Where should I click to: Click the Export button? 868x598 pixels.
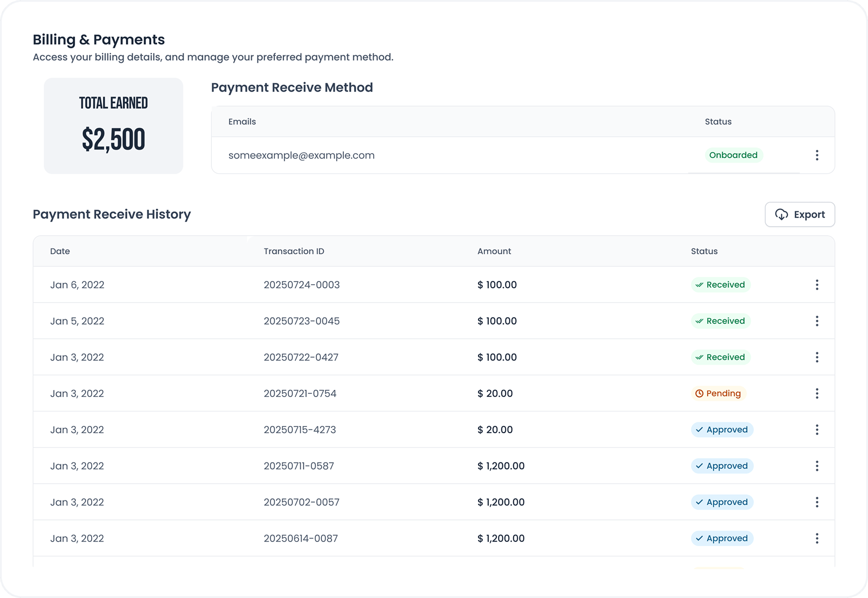799,215
